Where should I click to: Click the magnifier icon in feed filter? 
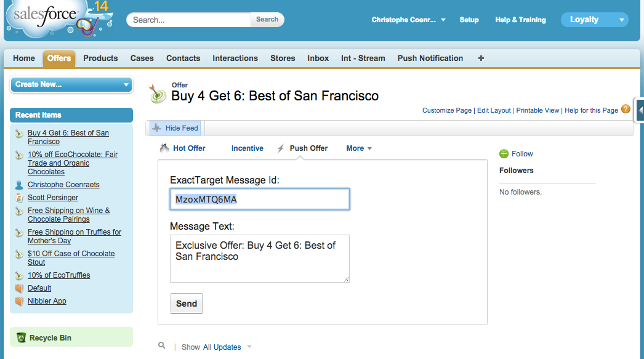click(x=162, y=346)
